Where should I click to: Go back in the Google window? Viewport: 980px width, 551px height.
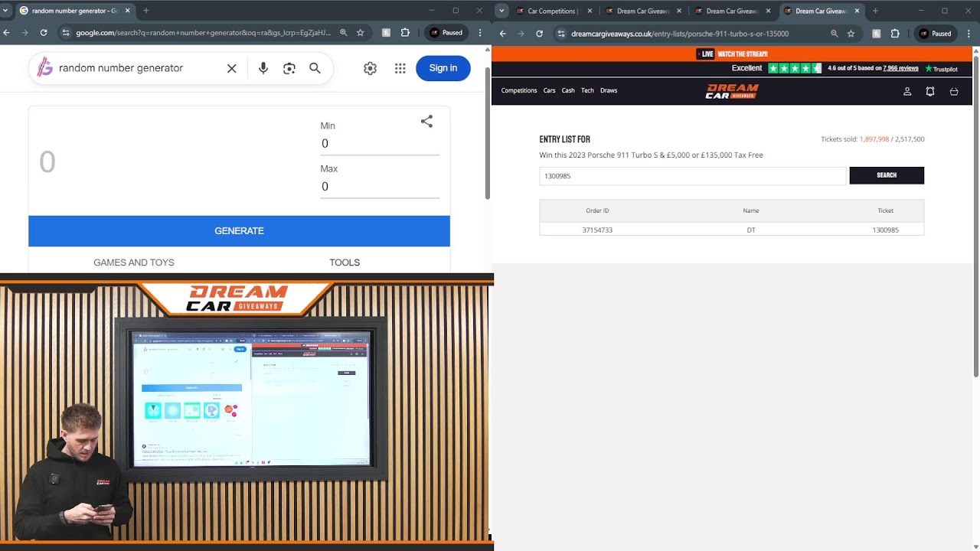[7, 33]
